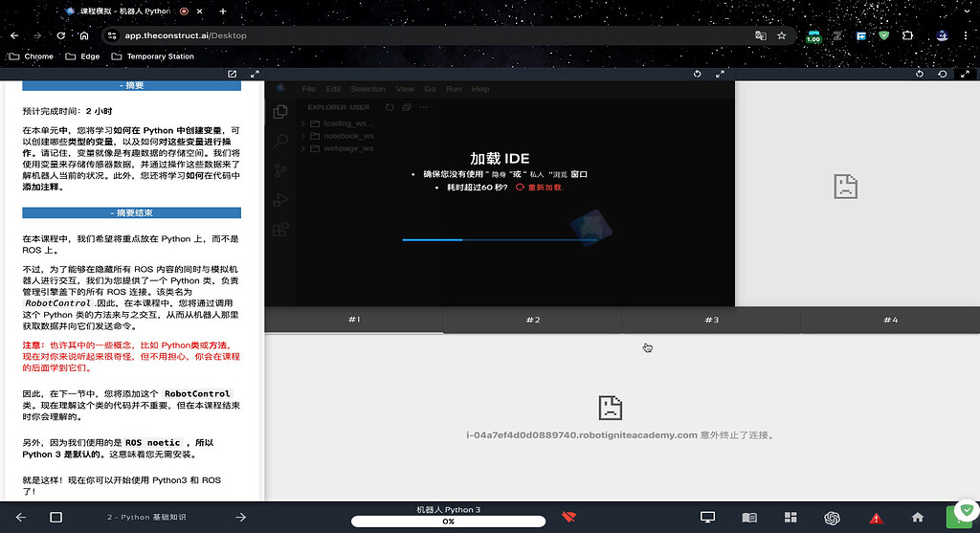Bookmark this page with the star
Viewport: 980px width, 533px height.
click(x=781, y=35)
